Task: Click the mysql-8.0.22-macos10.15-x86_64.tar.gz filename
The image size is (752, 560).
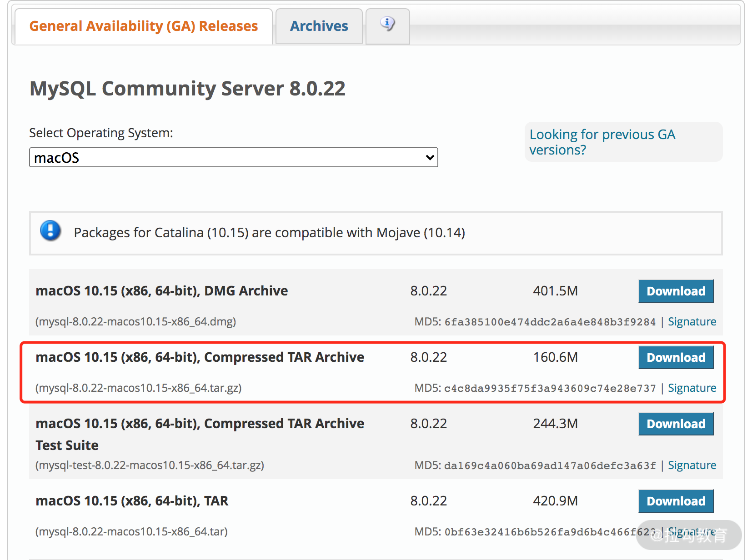Action: [138, 388]
